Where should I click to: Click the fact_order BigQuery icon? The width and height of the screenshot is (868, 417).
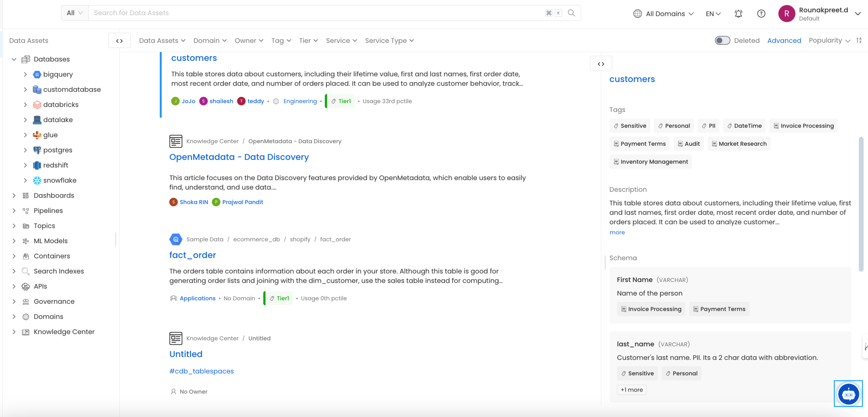click(x=176, y=239)
